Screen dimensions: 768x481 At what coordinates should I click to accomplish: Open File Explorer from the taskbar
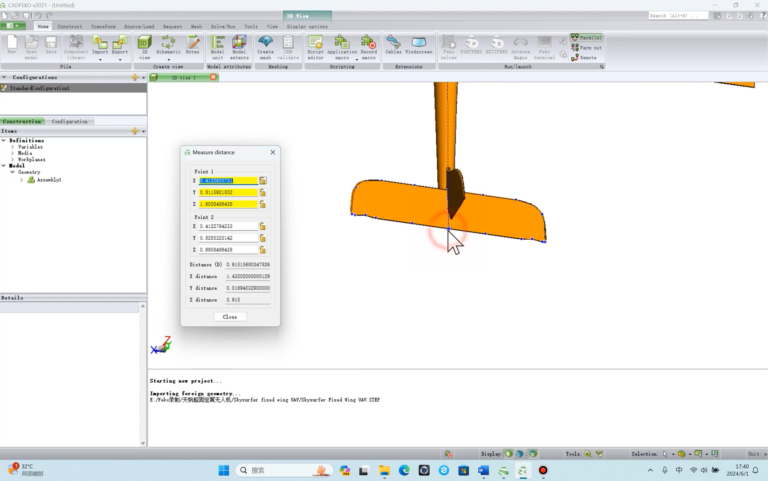384,471
